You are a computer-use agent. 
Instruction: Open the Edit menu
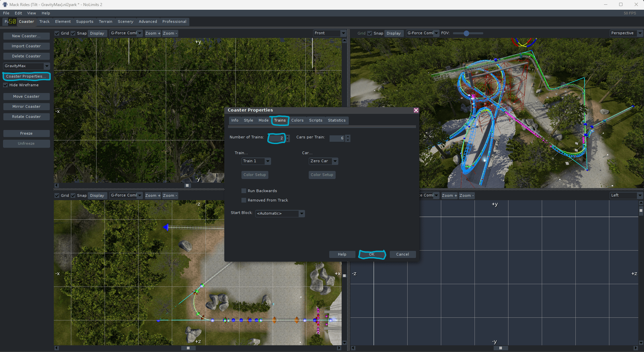(x=18, y=13)
